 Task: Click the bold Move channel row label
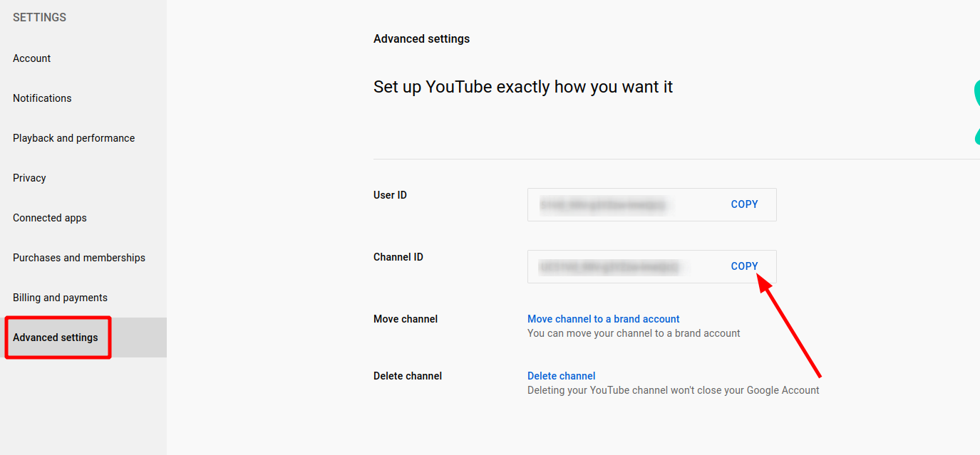coord(406,319)
